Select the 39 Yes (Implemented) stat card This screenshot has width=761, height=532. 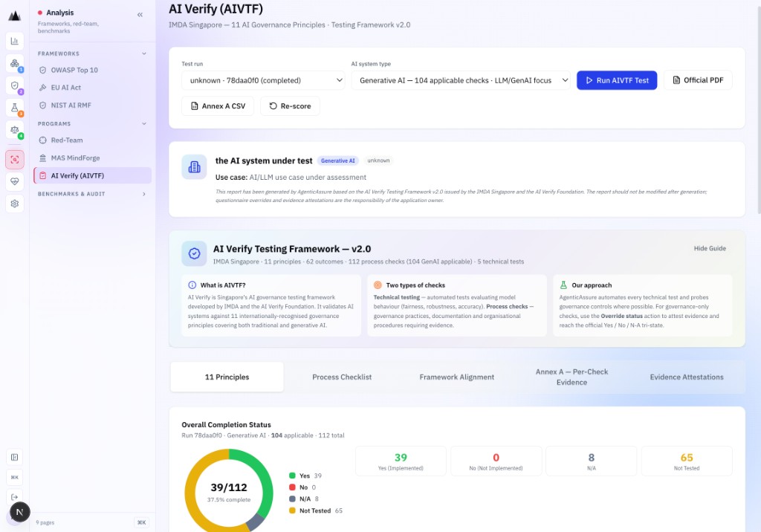click(x=401, y=461)
